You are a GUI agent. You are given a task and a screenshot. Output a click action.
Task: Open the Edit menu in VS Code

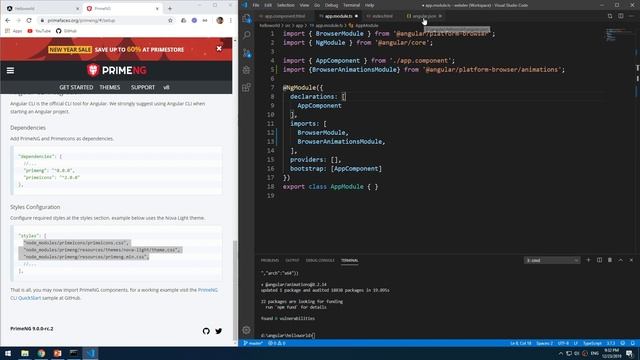click(268, 5)
